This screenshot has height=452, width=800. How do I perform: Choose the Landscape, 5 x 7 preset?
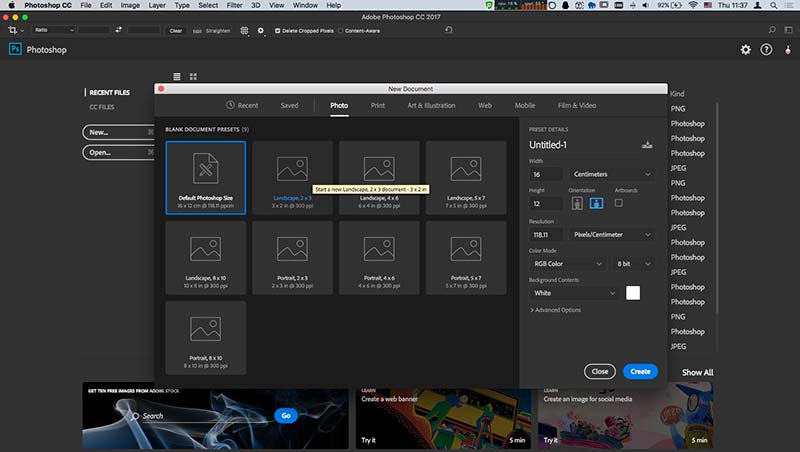(466, 178)
